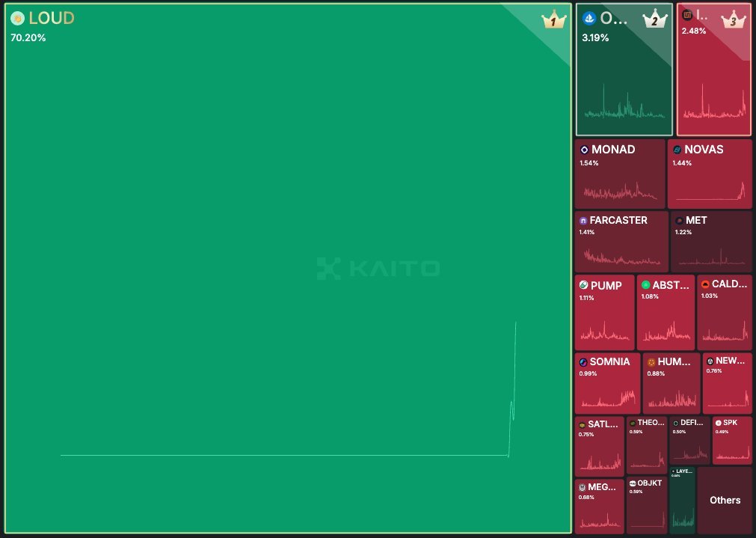Select the 3.19% mindshare value
This screenshot has width=756, height=538.
pos(595,37)
